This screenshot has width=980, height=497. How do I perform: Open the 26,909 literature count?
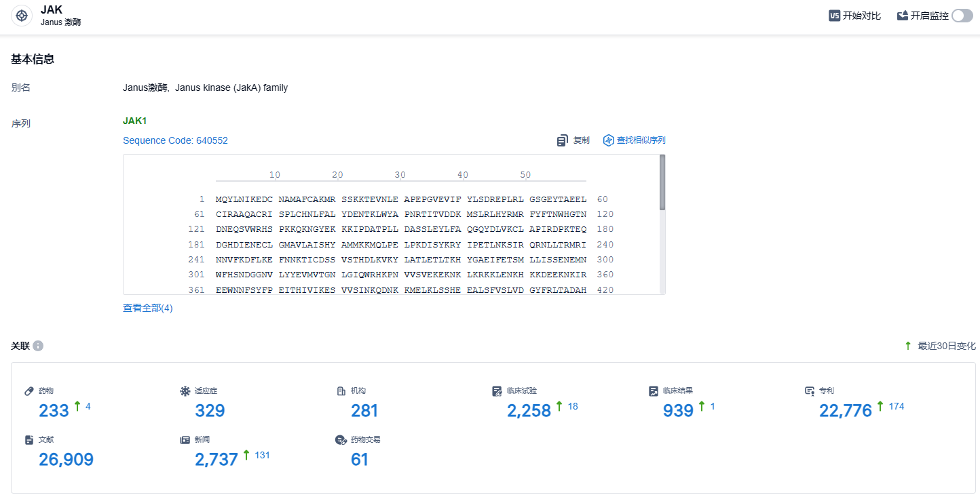pyautogui.click(x=67, y=460)
